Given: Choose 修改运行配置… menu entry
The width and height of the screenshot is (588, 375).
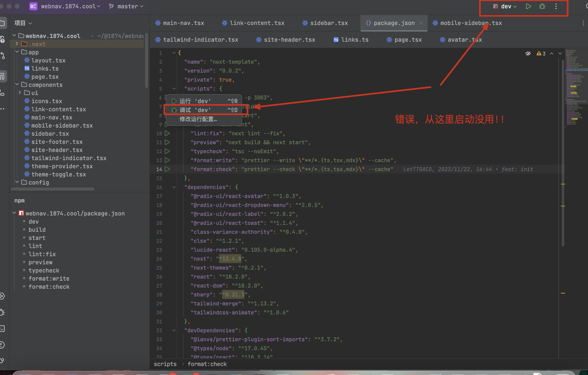Looking at the screenshot, I should (x=198, y=119).
